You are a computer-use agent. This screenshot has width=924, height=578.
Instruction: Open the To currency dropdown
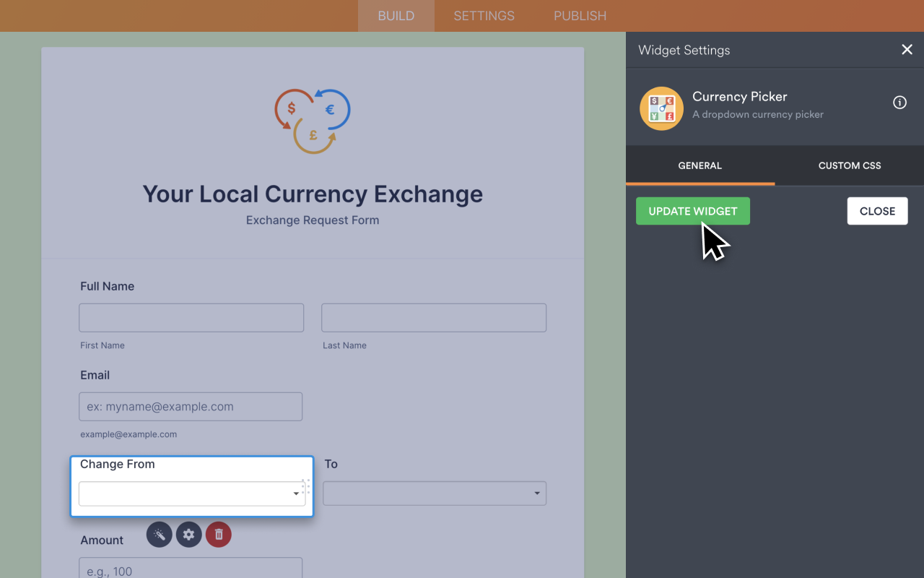pos(433,493)
